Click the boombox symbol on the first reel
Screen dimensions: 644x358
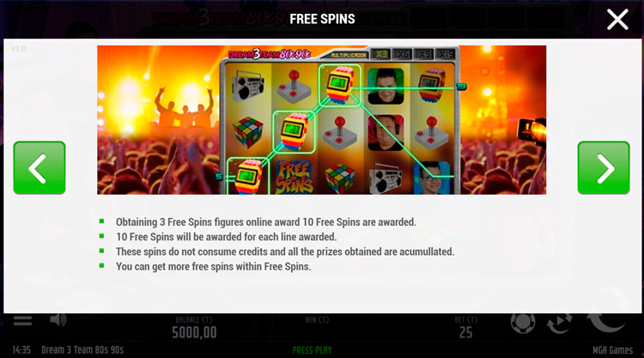tap(247, 86)
